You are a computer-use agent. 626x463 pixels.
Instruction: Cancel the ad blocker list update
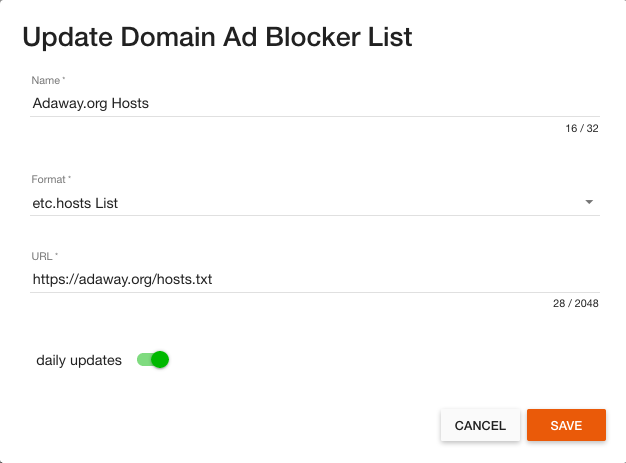480,425
